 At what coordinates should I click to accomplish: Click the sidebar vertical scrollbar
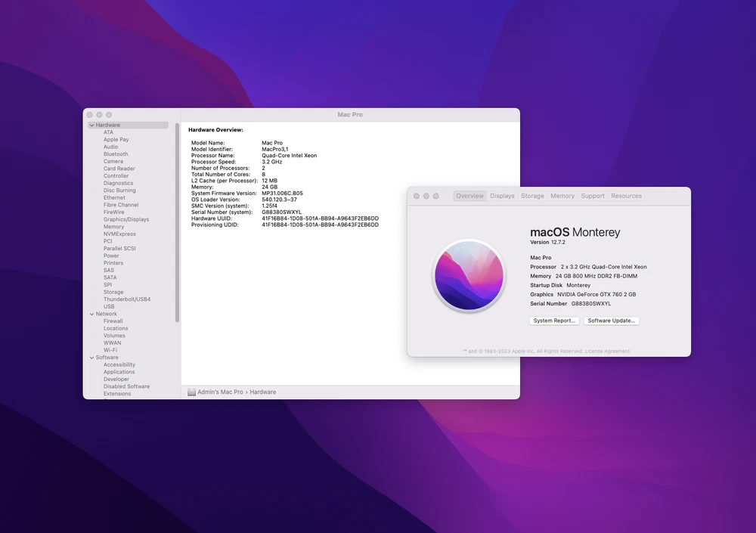177,223
